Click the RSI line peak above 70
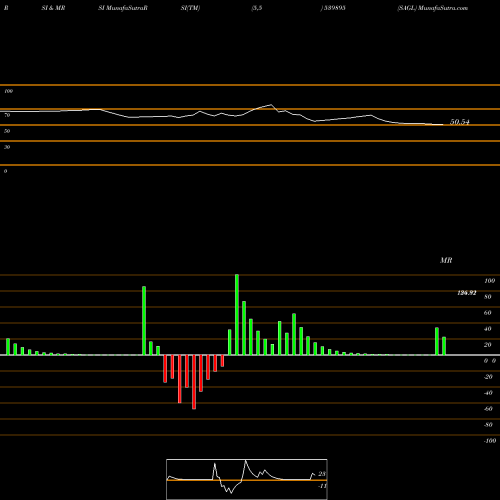Viewport: 500px width, 500px height. point(271,105)
